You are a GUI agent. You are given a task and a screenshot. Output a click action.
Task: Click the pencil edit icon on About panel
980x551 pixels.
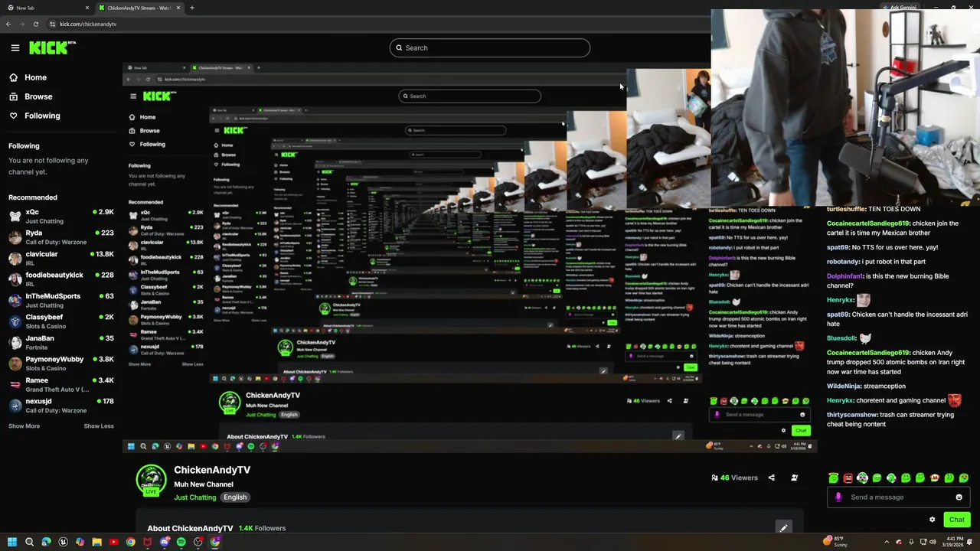point(783,527)
